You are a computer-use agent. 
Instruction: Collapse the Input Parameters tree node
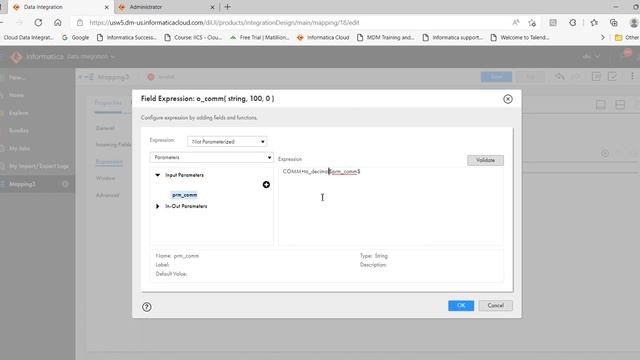158,175
